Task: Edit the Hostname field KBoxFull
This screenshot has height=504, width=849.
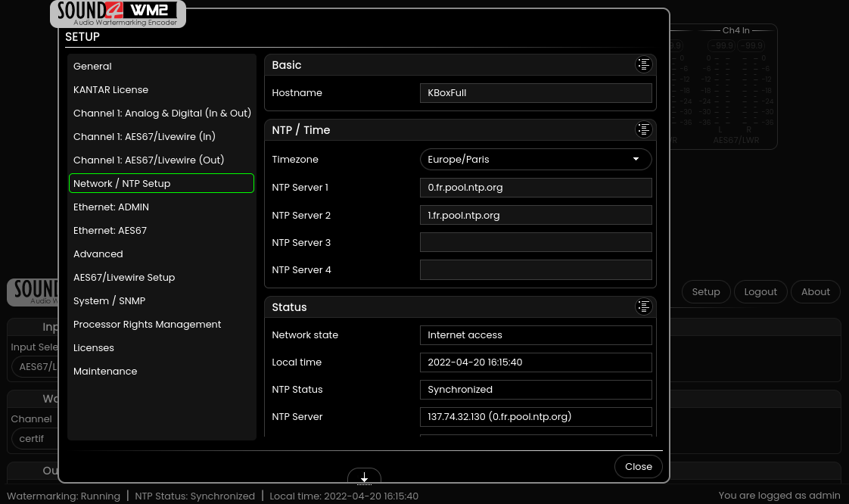Action: pos(536,92)
